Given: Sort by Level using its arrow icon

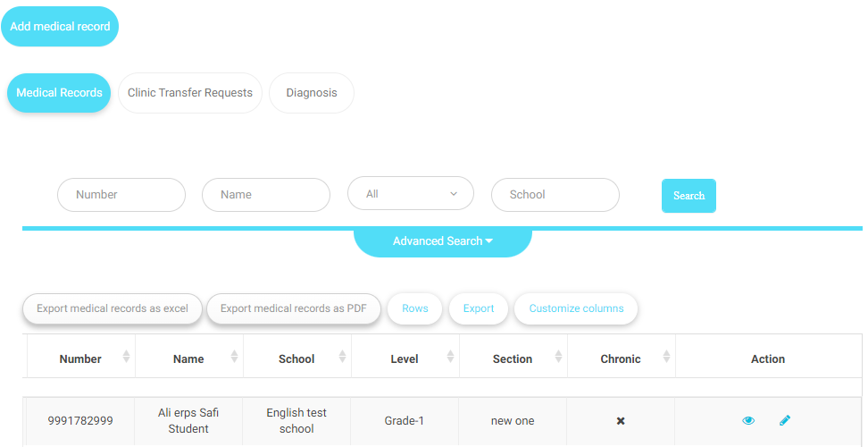Looking at the screenshot, I should coord(451,357).
